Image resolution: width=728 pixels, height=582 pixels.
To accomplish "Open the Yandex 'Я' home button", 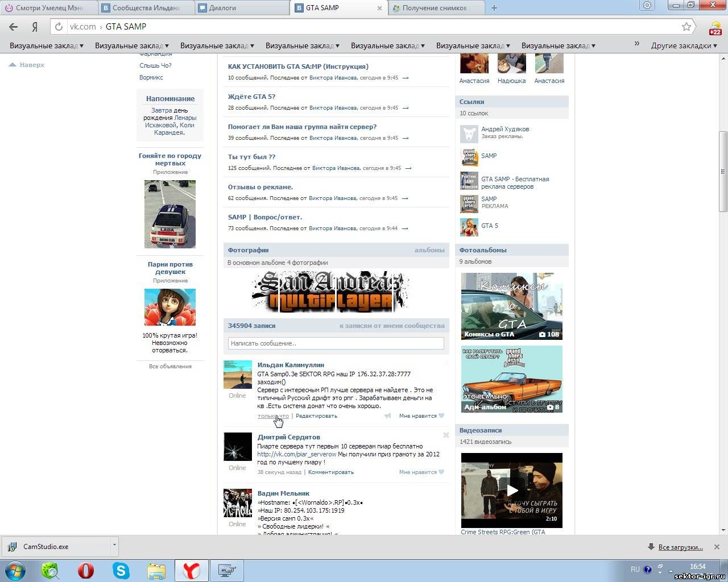I will 35,27.
